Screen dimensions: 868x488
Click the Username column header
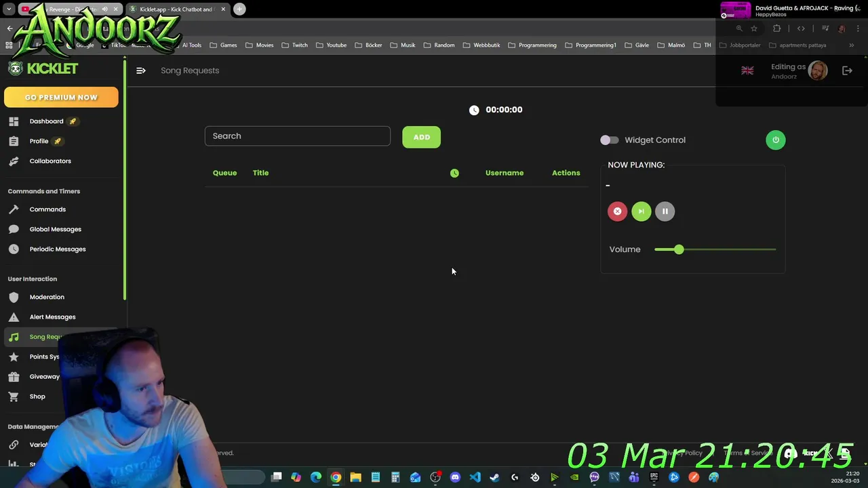tap(505, 173)
